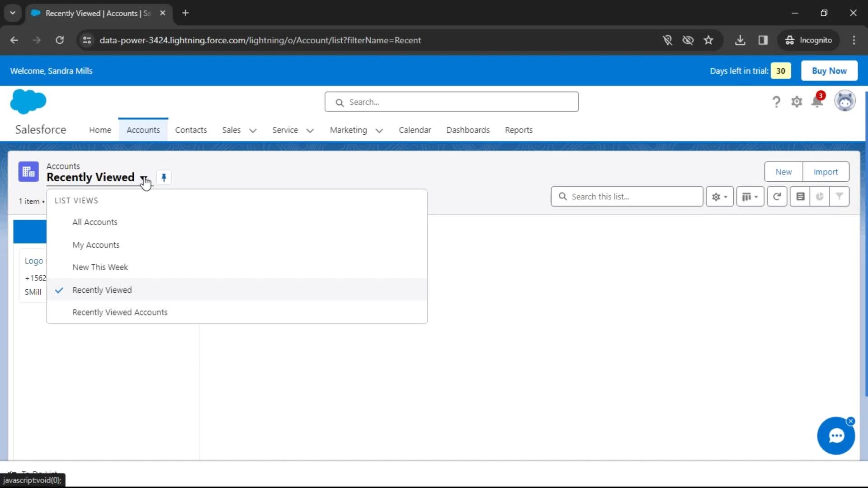View site information icon in address bar
The width and height of the screenshot is (868, 488).
point(87,40)
